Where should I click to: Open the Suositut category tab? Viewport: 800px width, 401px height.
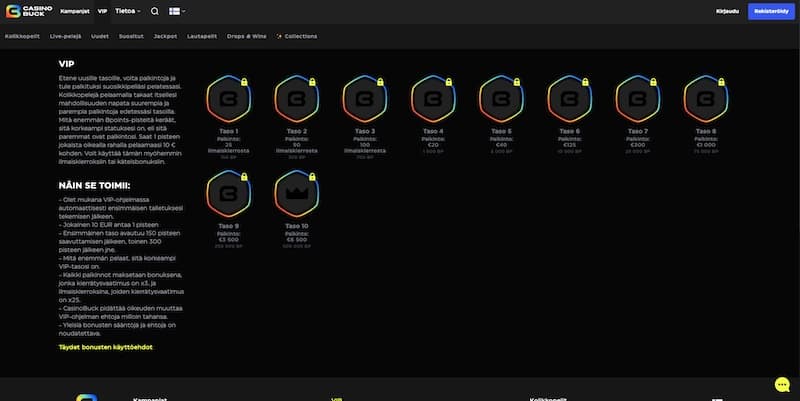pyautogui.click(x=131, y=36)
